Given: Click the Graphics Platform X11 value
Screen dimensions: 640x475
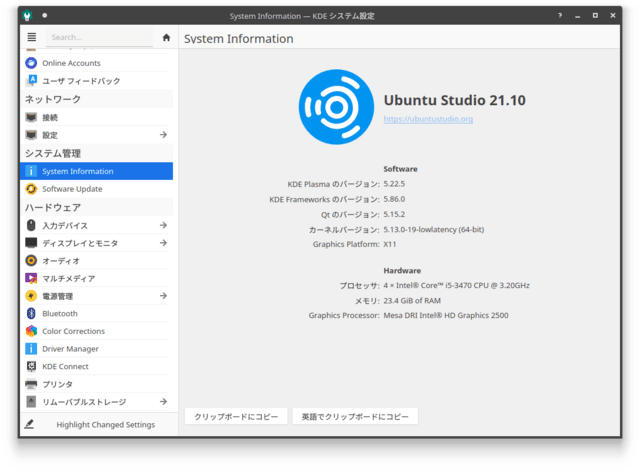Looking at the screenshot, I should (x=390, y=244).
